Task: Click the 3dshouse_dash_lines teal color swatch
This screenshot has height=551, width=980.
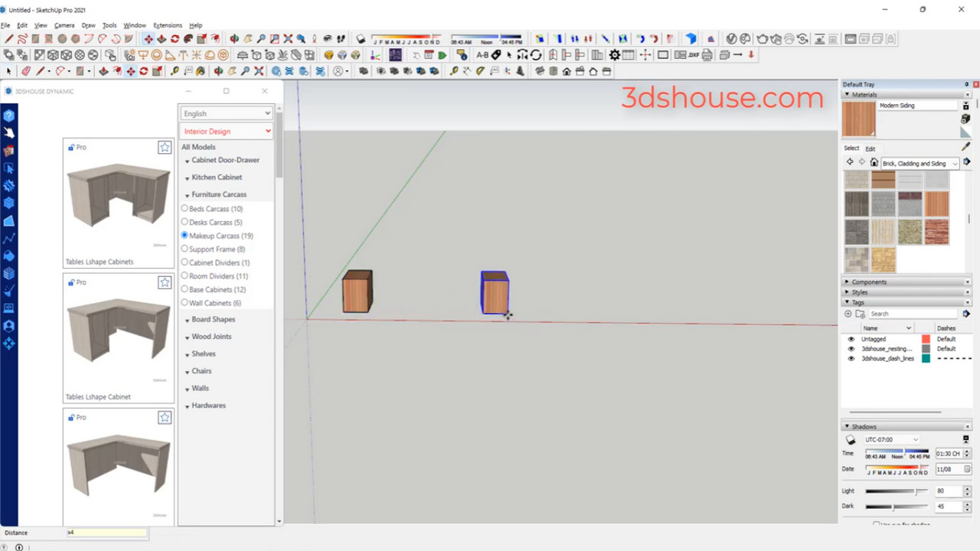Action: pyautogui.click(x=926, y=359)
